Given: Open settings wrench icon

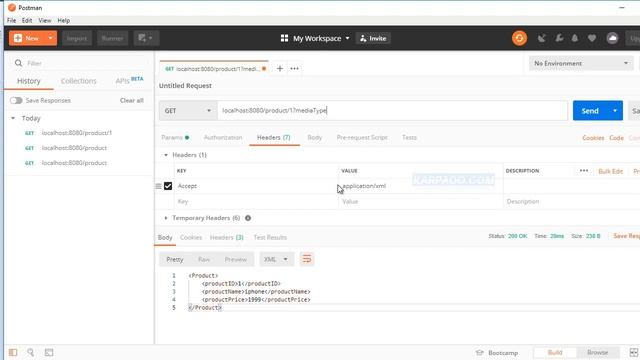Looking at the screenshot, I should pos(559,38).
